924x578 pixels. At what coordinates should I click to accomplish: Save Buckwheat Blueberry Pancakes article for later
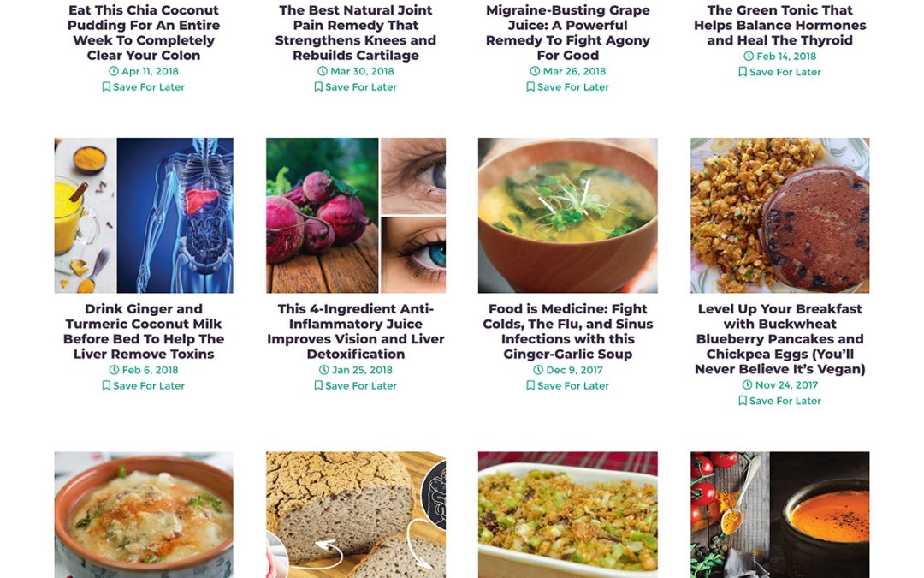tap(779, 401)
